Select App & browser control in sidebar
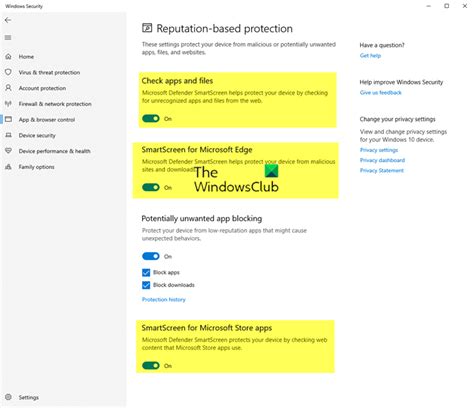474x408 pixels. [47, 119]
